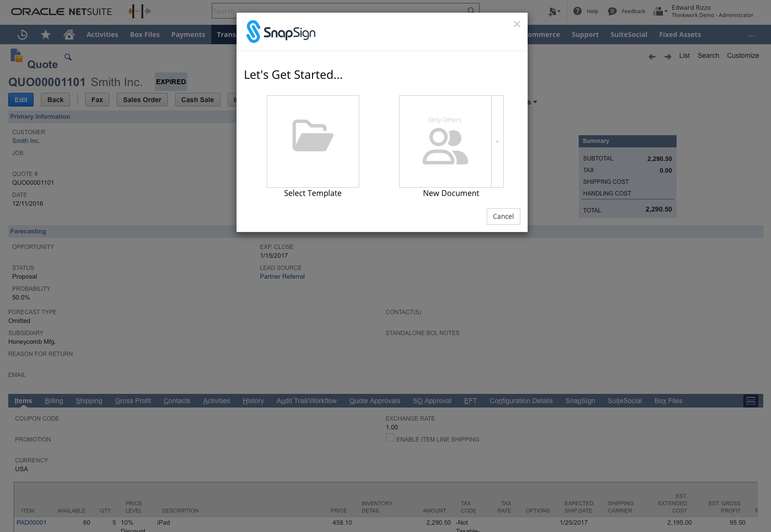The height and width of the screenshot is (532, 771).
Task: Toggle subtab layout view icon
Action: click(751, 401)
